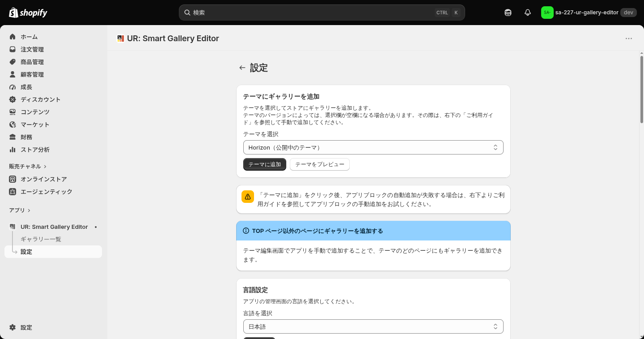Click the UR: Smart Gallery Editor header title
Image resolution: width=644 pixels, height=339 pixels.
173,39
